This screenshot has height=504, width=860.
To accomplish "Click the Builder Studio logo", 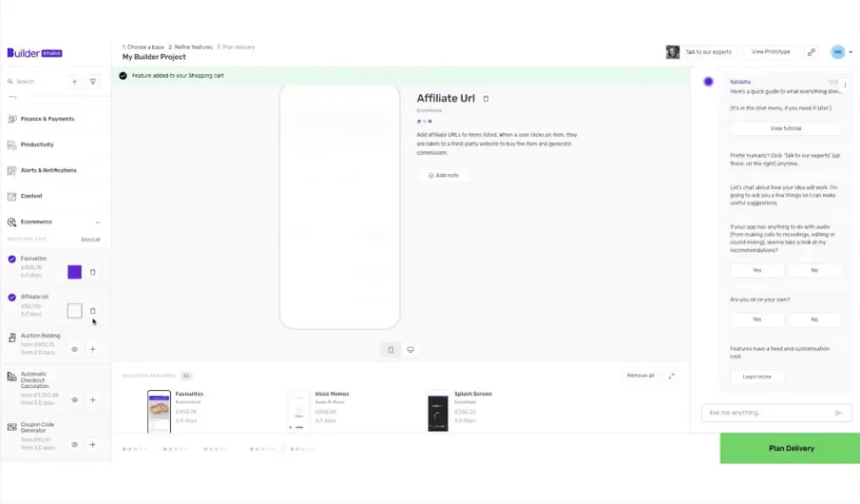I will coord(35,52).
